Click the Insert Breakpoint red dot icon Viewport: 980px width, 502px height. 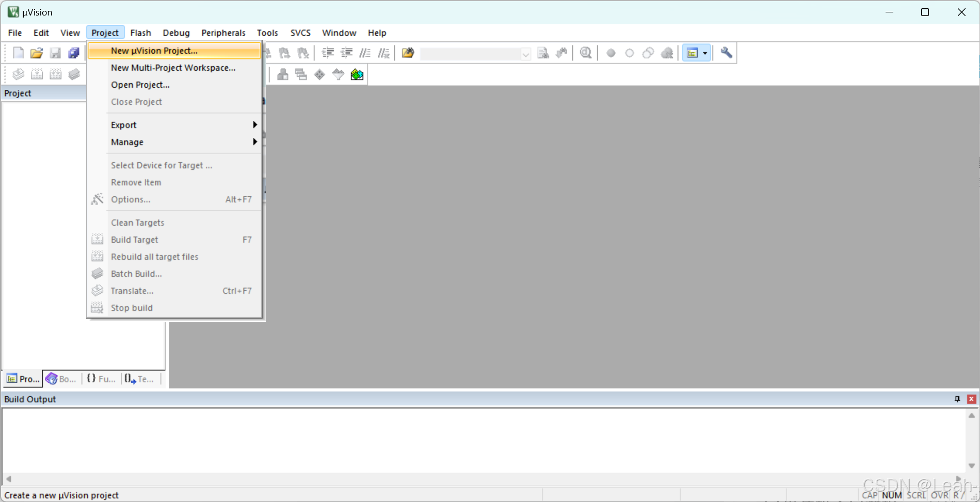[x=611, y=53]
